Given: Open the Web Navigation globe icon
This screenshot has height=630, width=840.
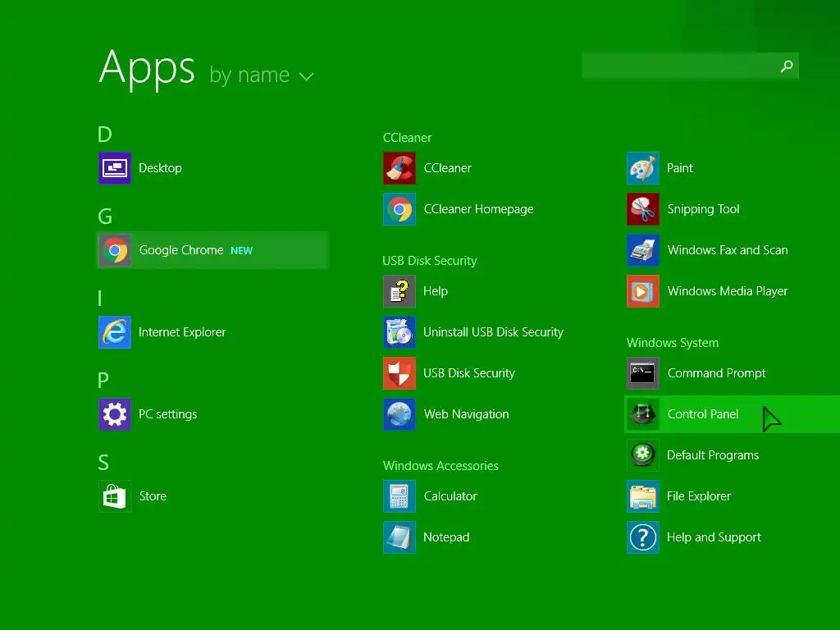Looking at the screenshot, I should click(x=399, y=414).
